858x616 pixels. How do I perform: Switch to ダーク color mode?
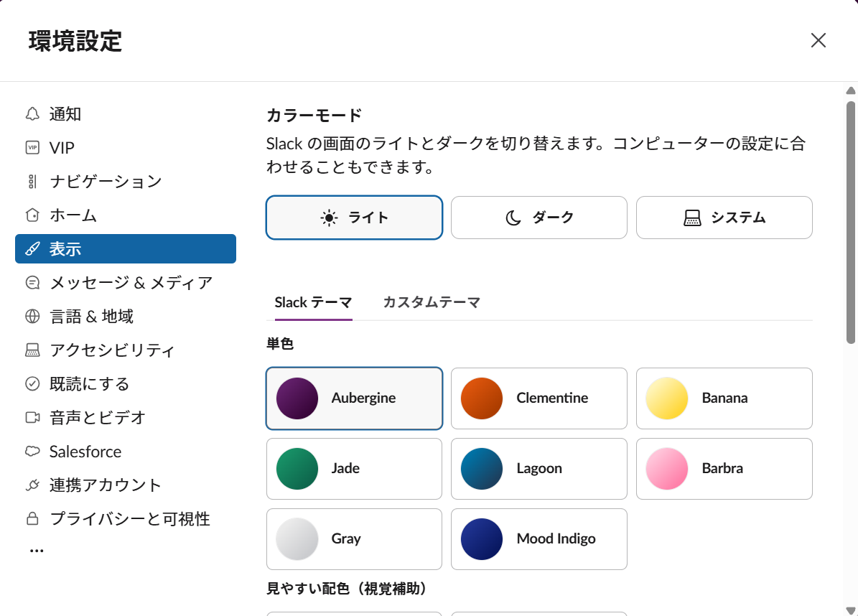pyautogui.click(x=538, y=218)
